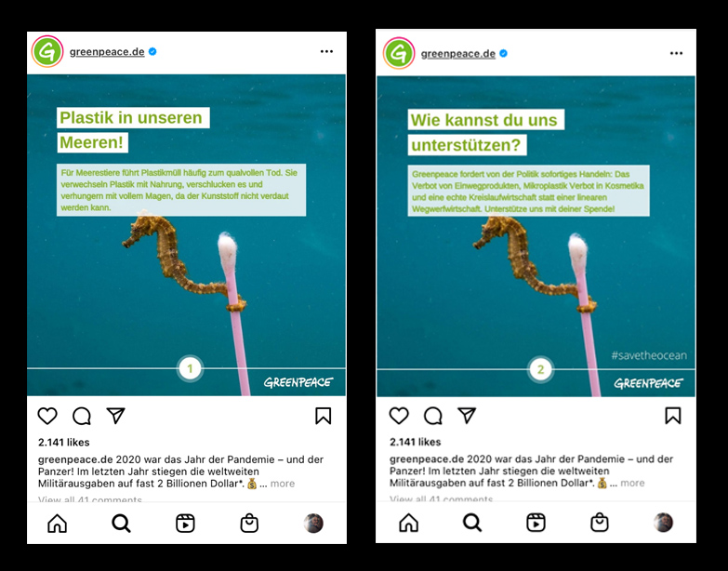
Task: Like the left post with heart icon
Action: pyautogui.click(x=47, y=416)
